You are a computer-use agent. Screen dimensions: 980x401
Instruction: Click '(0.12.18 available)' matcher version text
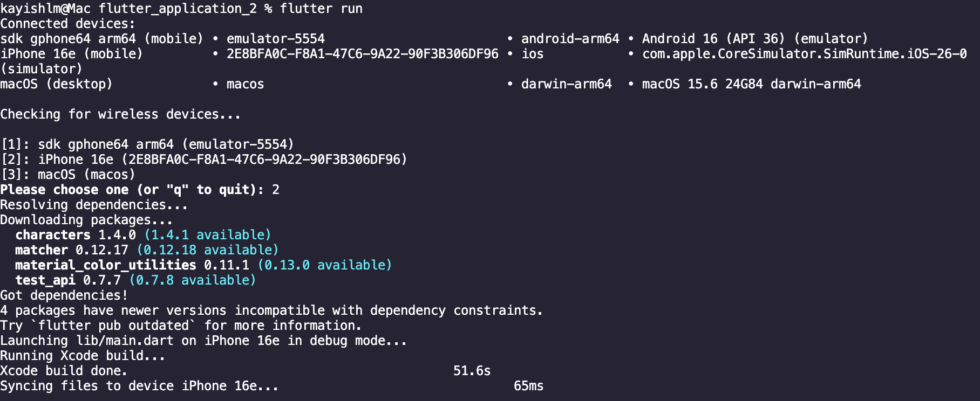point(207,250)
